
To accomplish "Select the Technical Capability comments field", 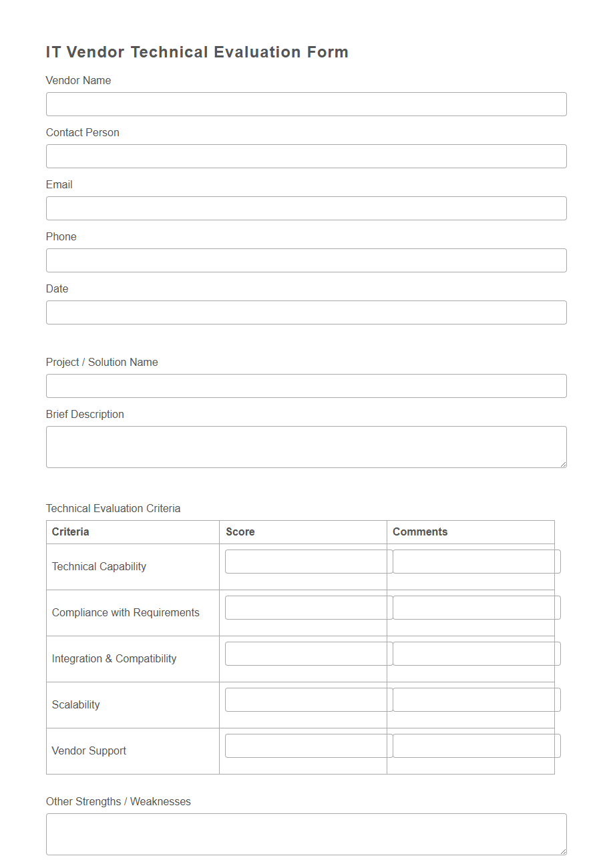I will [475, 561].
